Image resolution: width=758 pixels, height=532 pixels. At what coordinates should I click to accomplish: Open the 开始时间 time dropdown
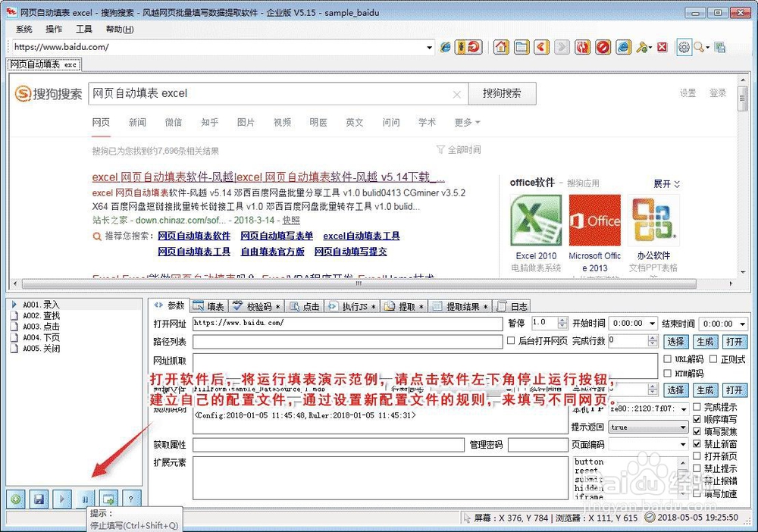click(652, 324)
